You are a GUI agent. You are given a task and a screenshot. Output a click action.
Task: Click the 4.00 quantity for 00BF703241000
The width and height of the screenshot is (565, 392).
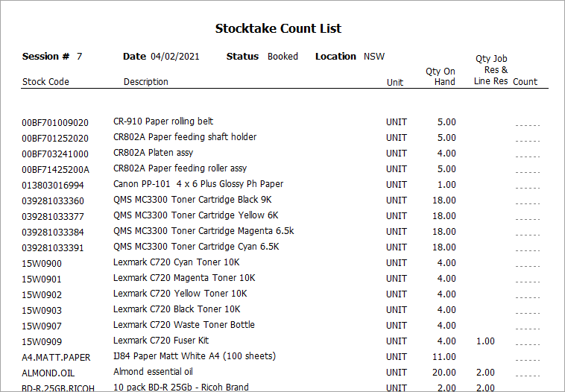pos(446,154)
